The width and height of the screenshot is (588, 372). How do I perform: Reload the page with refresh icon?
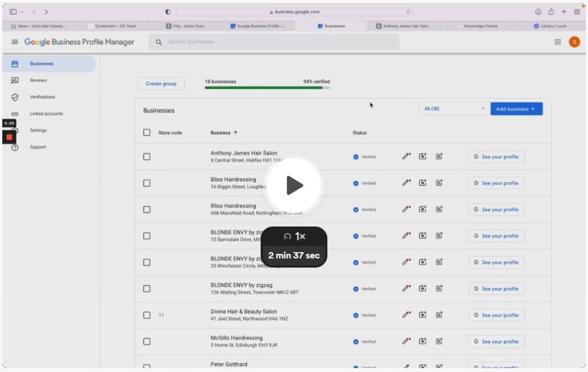(408, 12)
